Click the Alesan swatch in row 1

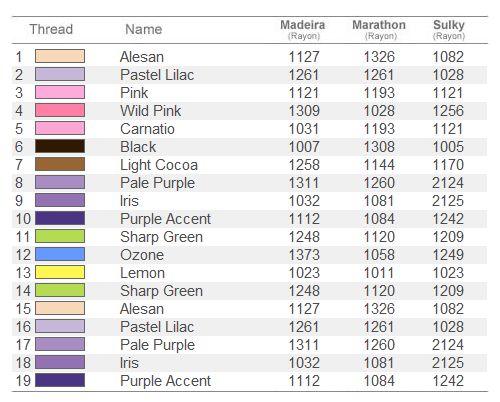coord(60,56)
